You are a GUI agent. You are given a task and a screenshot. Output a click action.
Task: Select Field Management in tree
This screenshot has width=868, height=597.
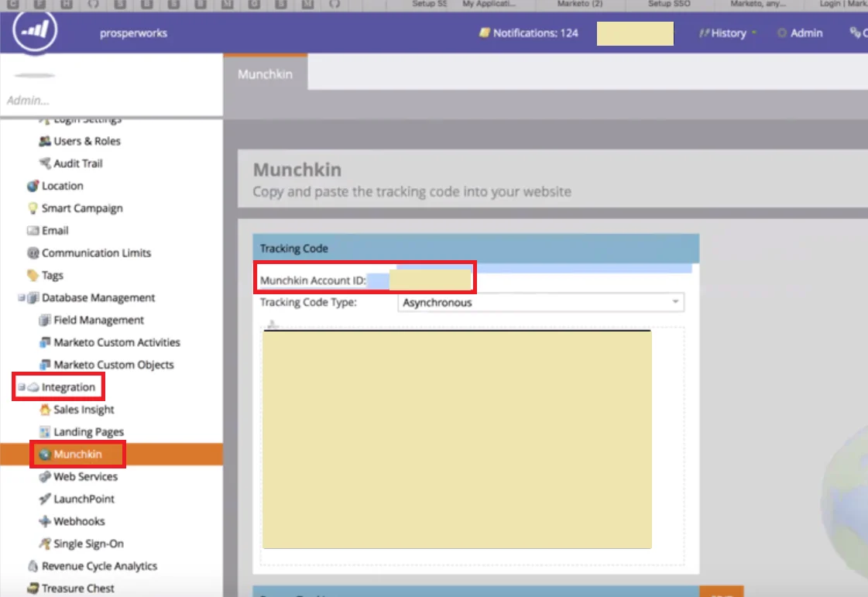click(98, 320)
